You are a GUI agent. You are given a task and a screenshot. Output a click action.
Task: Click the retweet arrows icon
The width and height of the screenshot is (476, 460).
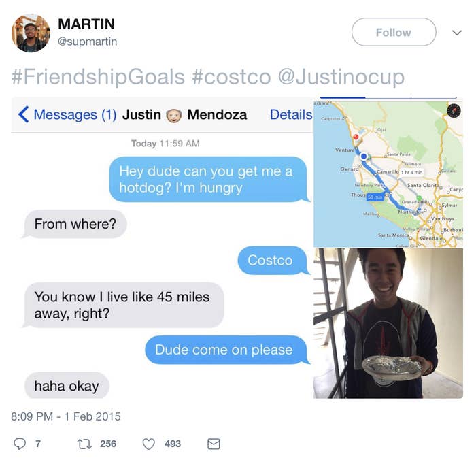point(84,444)
